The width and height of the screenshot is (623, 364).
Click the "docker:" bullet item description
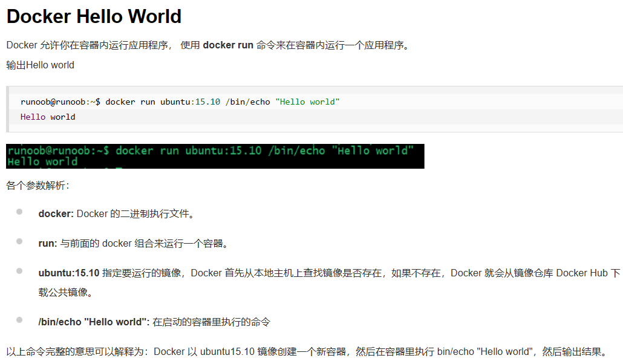pos(117,214)
